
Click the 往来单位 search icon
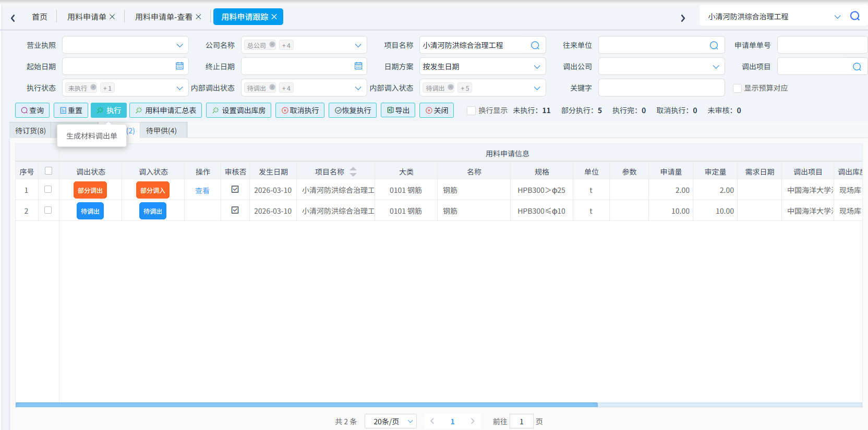[714, 45]
